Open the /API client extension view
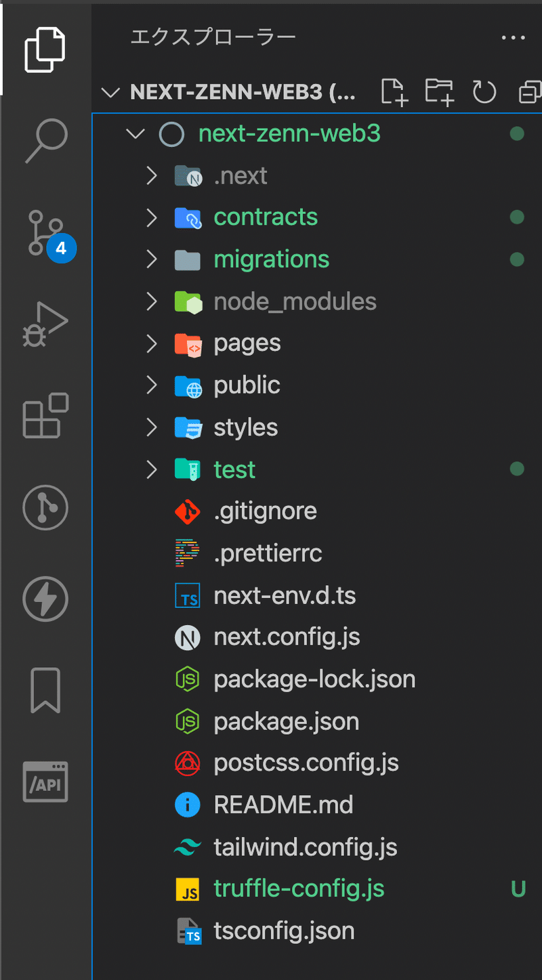542x980 pixels. pyautogui.click(x=45, y=782)
